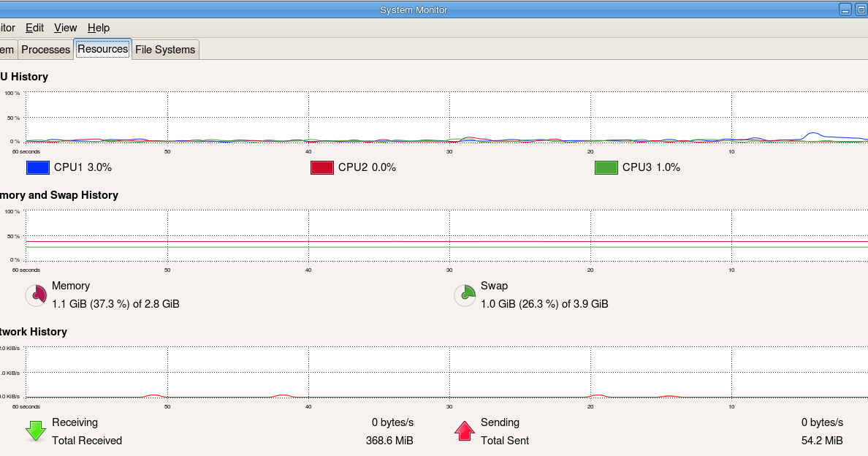Click the CPU3 green color swatch

click(605, 167)
